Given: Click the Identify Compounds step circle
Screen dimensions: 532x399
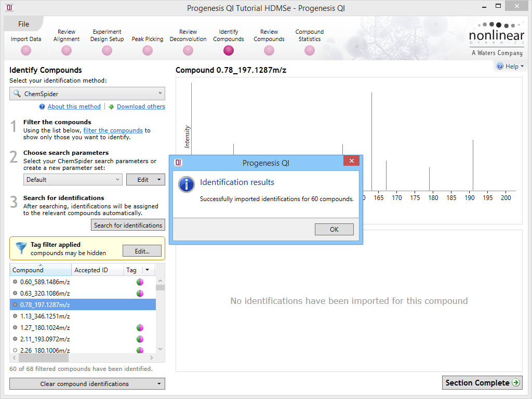Looking at the screenshot, I should pyautogui.click(x=229, y=50).
